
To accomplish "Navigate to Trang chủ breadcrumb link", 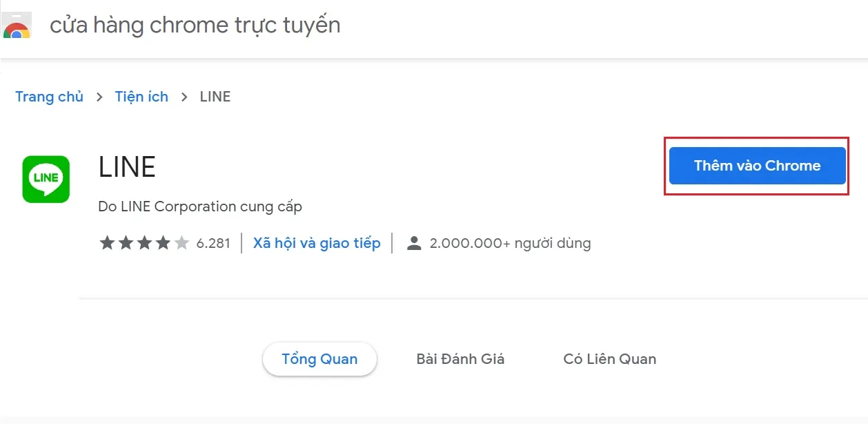I will point(49,97).
